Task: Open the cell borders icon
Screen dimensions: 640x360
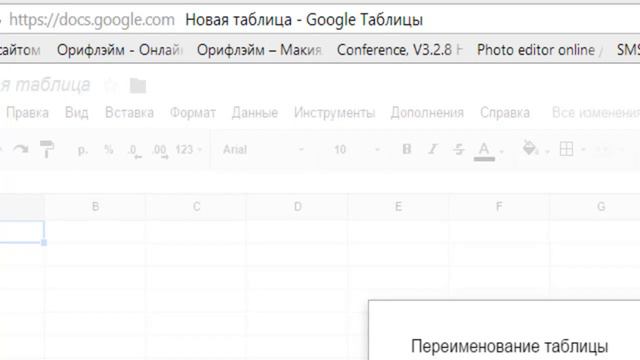Action: pos(567,149)
